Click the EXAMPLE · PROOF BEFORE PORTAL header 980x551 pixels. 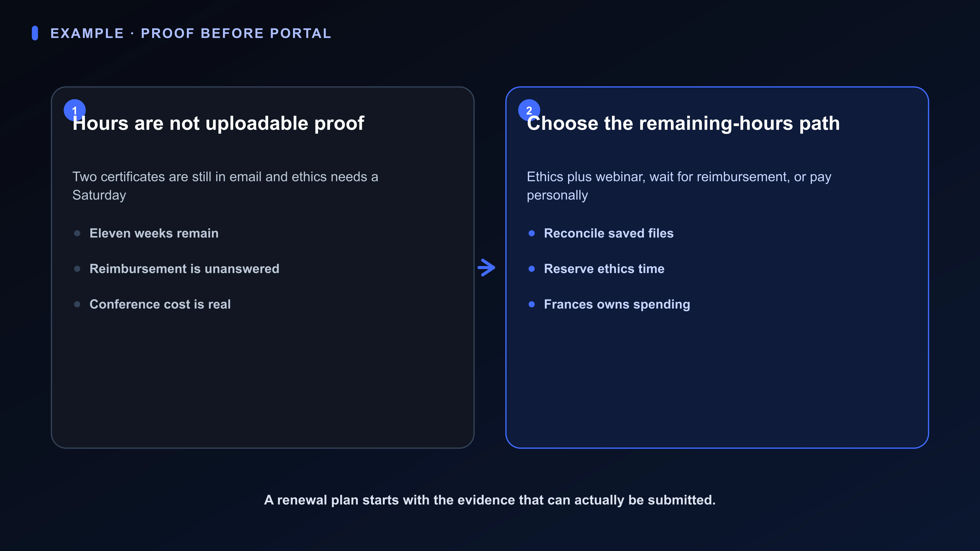pos(191,33)
